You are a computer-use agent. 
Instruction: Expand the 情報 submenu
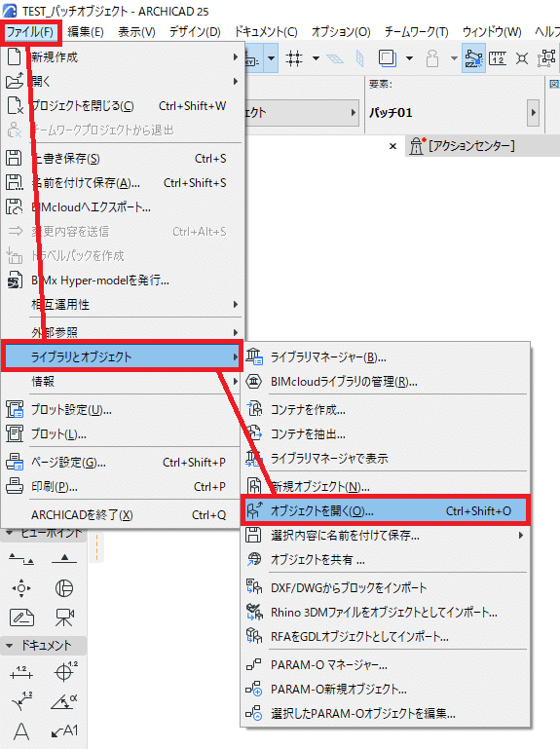point(123,381)
